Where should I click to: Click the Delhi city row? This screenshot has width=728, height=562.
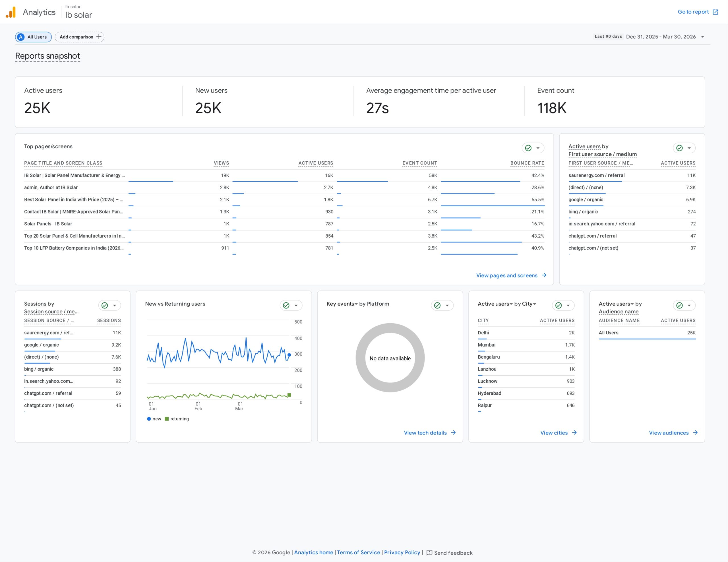click(x=526, y=333)
